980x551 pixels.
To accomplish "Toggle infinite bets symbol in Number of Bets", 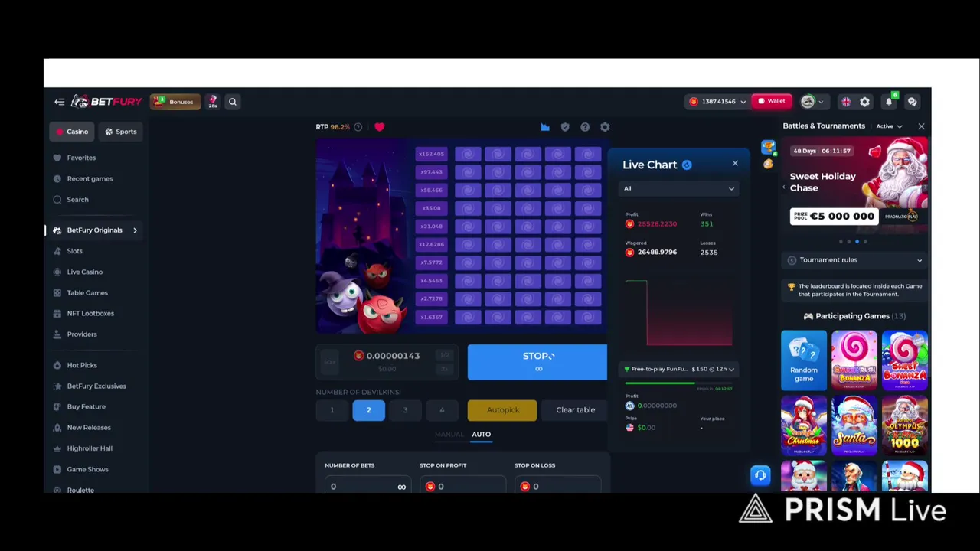I will 401,487.
